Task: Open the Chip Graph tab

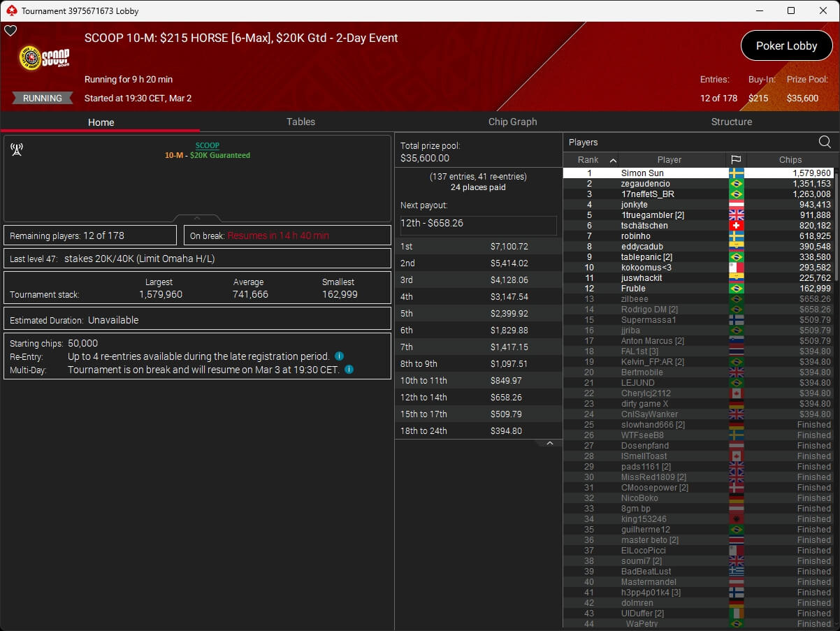Action: (x=512, y=122)
